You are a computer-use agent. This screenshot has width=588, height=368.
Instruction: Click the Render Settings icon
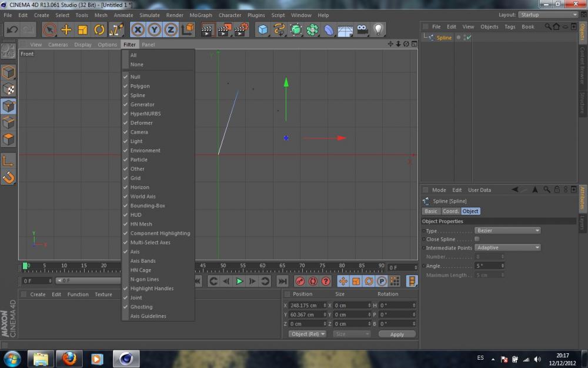pyautogui.click(x=241, y=29)
